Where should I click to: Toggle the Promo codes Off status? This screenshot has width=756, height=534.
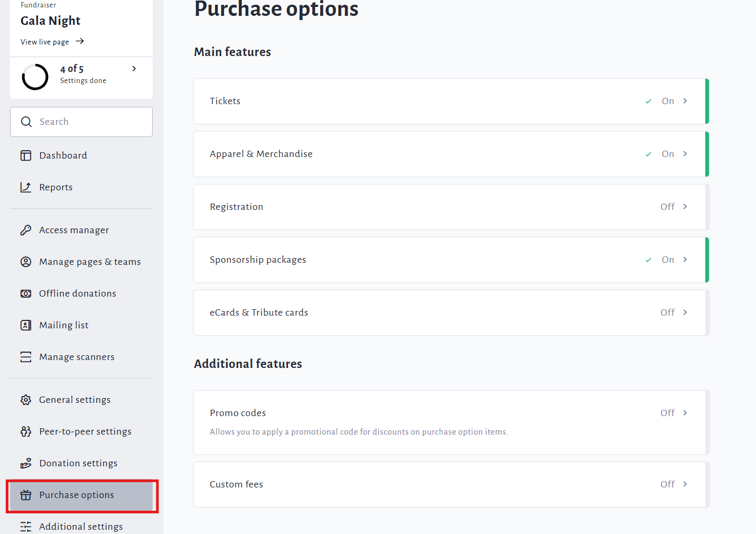(x=667, y=413)
